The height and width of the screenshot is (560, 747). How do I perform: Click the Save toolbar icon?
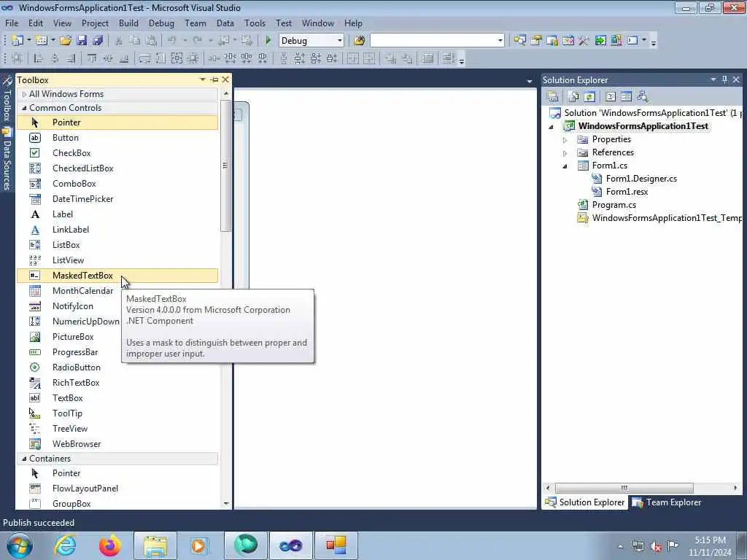tap(82, 41)
